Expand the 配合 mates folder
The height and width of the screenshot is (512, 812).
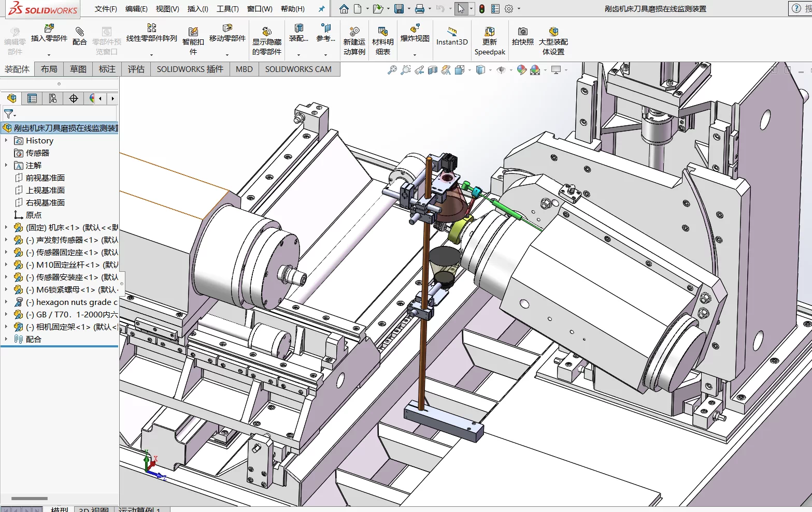point(6,339)
